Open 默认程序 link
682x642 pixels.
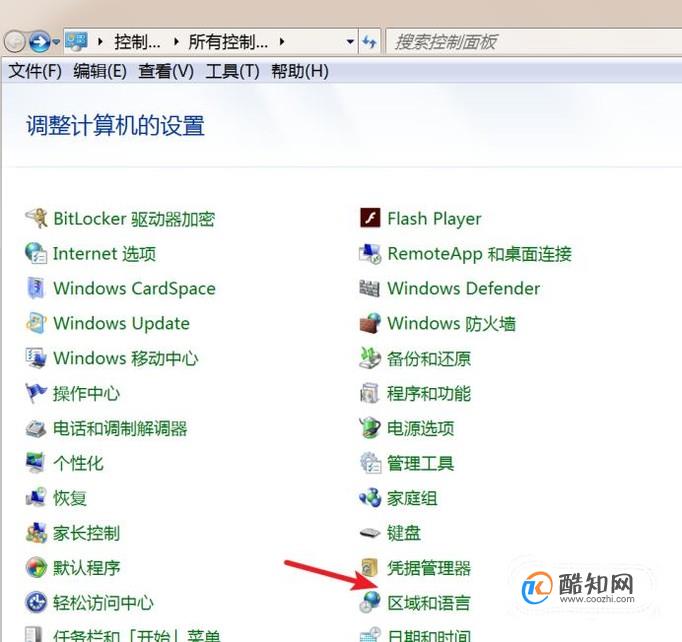coord(87,568)
